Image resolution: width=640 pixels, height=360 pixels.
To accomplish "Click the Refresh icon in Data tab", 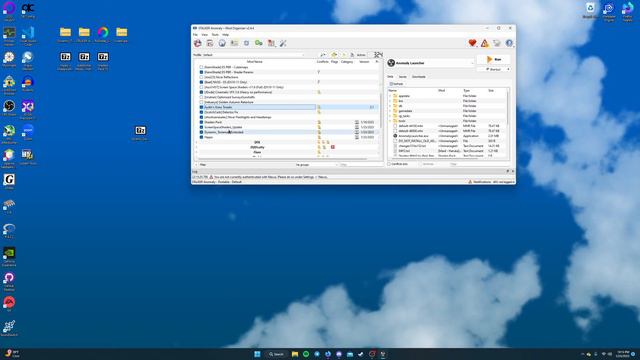I will click(391, 84).
